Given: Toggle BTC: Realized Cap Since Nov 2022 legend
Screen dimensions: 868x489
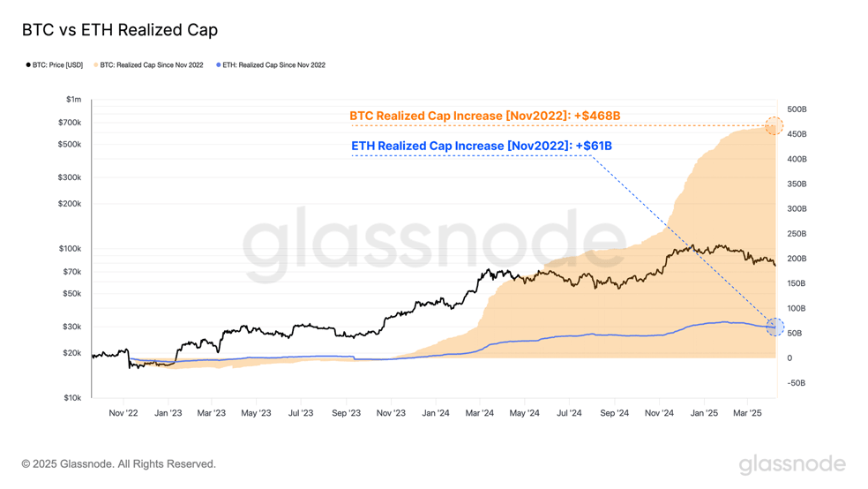Looking at the screenshot, I should point(148,64).
